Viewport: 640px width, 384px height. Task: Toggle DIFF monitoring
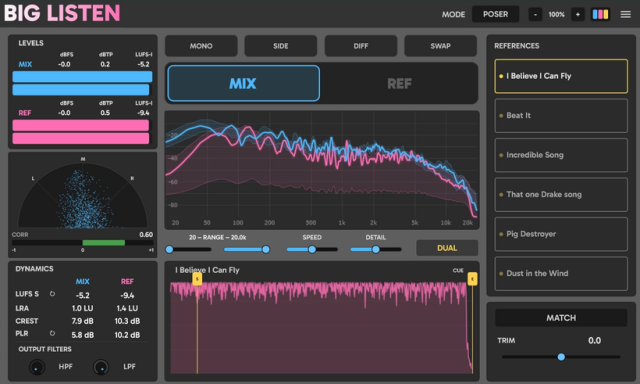click(x=361, y=46)
